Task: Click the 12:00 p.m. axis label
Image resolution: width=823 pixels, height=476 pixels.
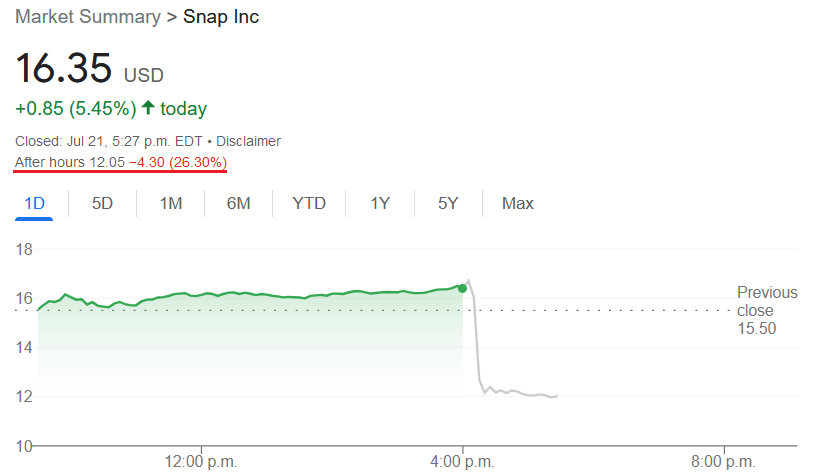Action: (x=201, y=462)
